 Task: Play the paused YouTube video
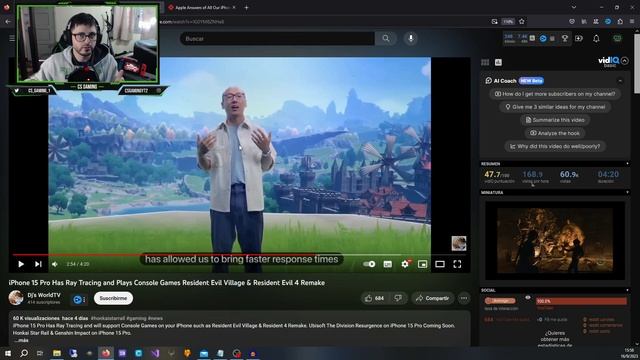[21, 264]
